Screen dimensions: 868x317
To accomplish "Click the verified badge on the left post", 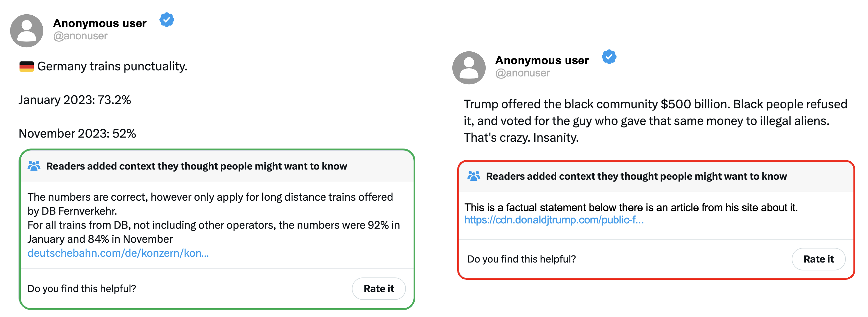I will pos(167,20).
